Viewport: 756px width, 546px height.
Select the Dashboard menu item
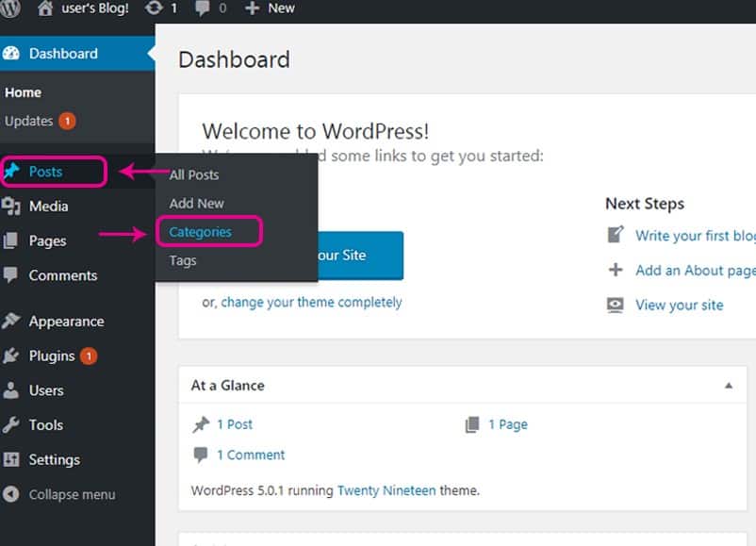(64, 54)
